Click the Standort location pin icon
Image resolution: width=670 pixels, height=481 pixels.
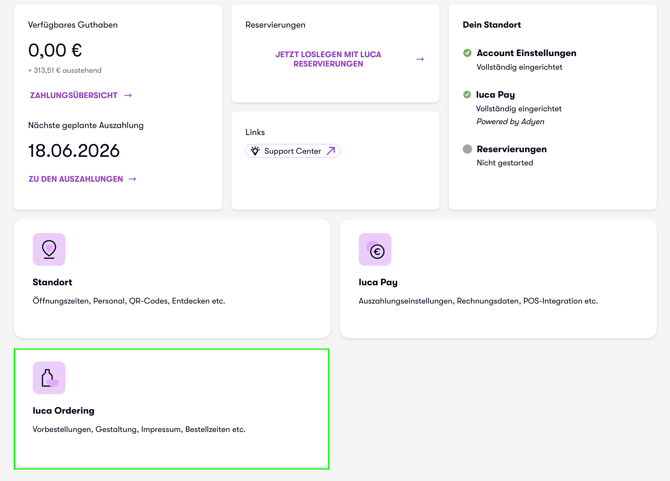(49, 249)
